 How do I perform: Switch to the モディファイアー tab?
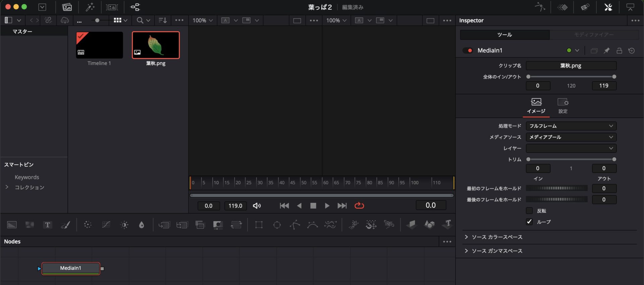[594, 35]
